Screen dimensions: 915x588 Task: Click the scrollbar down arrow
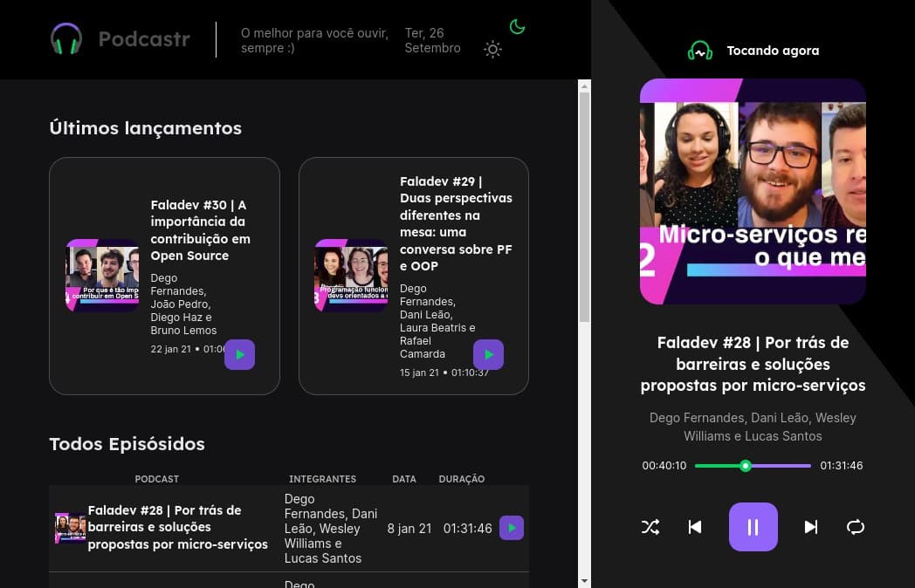click(x=584, y=582)
